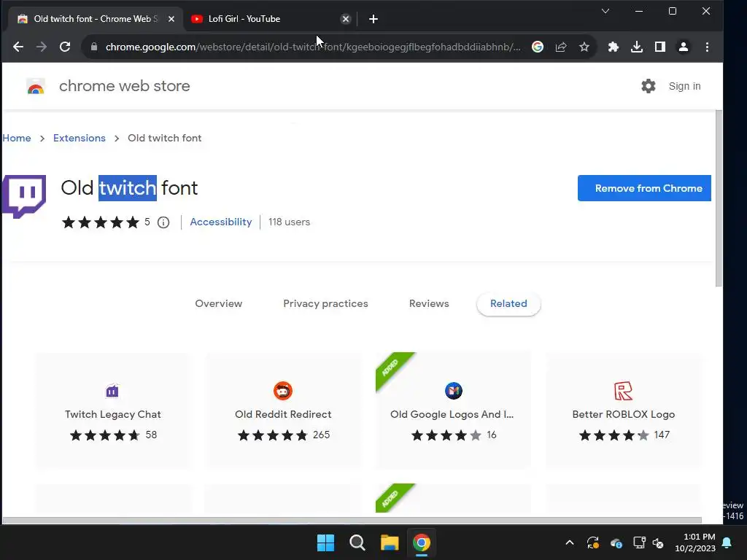Switch to the Overview tab
747x560 pixels.
tap(219, 303)
